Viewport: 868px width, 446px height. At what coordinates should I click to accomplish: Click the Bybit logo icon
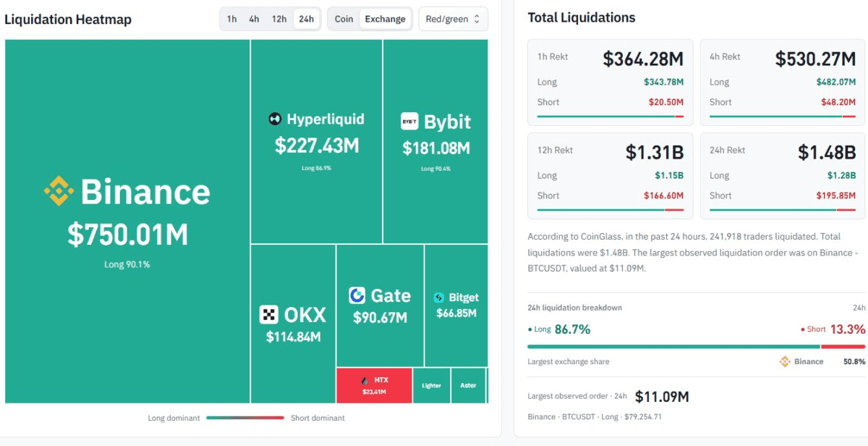point(409,122)
